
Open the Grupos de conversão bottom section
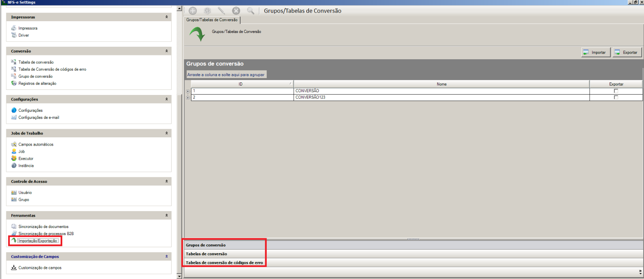(x=413, y=245)
